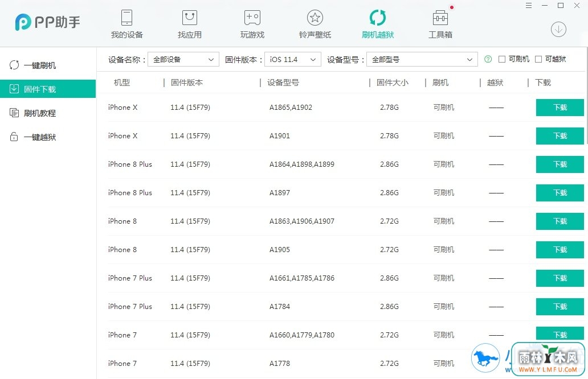Image resolution: width=588 pixels, height=379 pixels.
Task: Select 固件下载 in the sidebar
Action: click(48, 89)
